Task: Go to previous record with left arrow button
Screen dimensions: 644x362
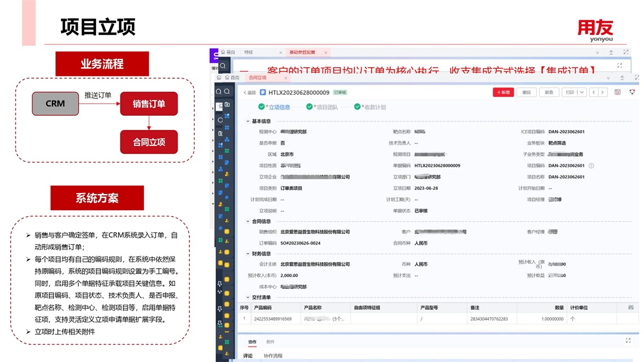Action: (x=594, y=92)
